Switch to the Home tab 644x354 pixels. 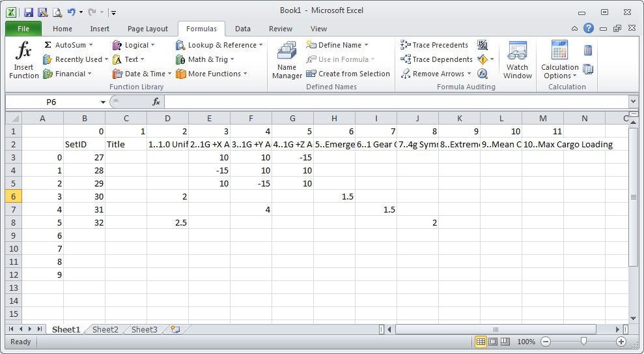63,29
